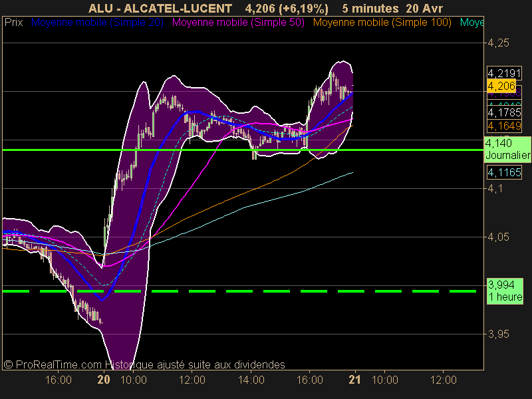Click the 14:00 time axis label
Viewport: 532px width, 399px height.
(x=251, y=380)
